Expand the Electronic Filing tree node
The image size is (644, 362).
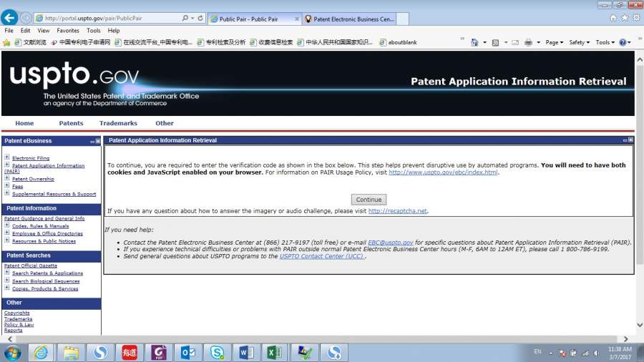click(7, 157)
